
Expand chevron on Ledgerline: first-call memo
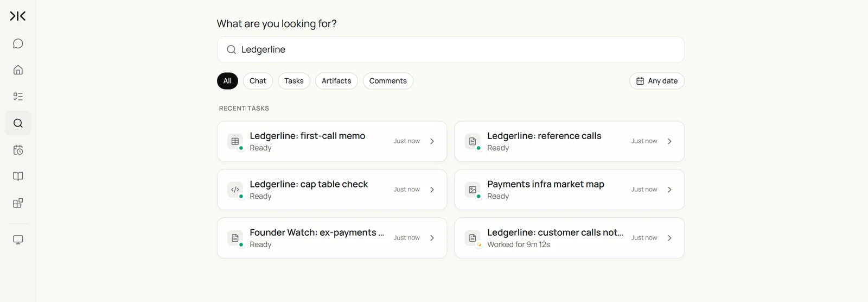pyautogui.click(x=432, y=141)
